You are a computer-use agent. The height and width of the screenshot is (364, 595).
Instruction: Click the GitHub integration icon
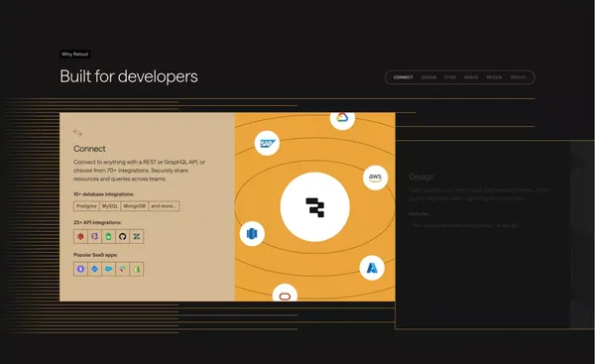pyautogui.click(x=122, y=236)
